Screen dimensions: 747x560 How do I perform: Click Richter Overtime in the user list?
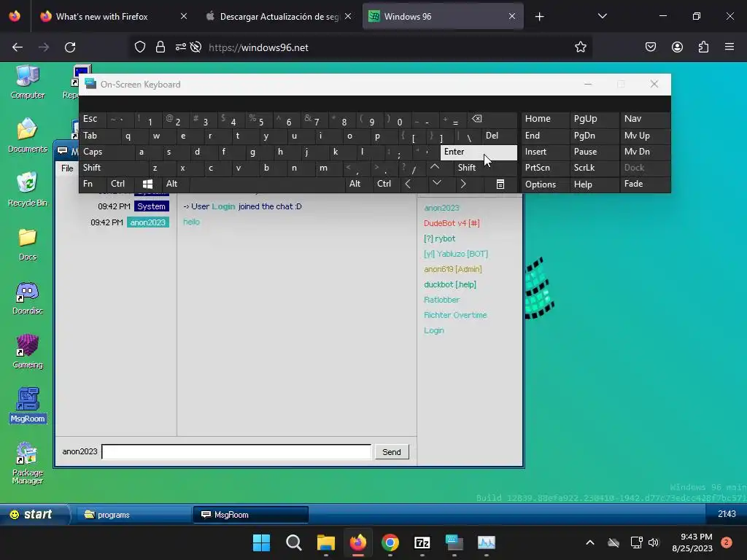coord(455,315)
